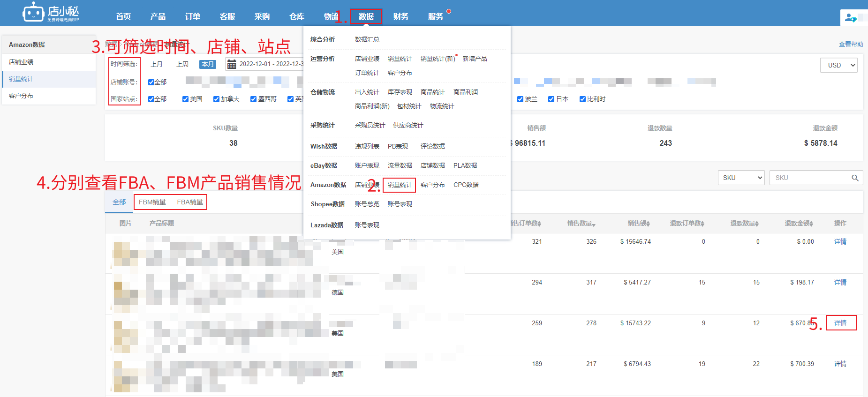Open the user account icon
868x397 pixels.
tap(851, 18)
